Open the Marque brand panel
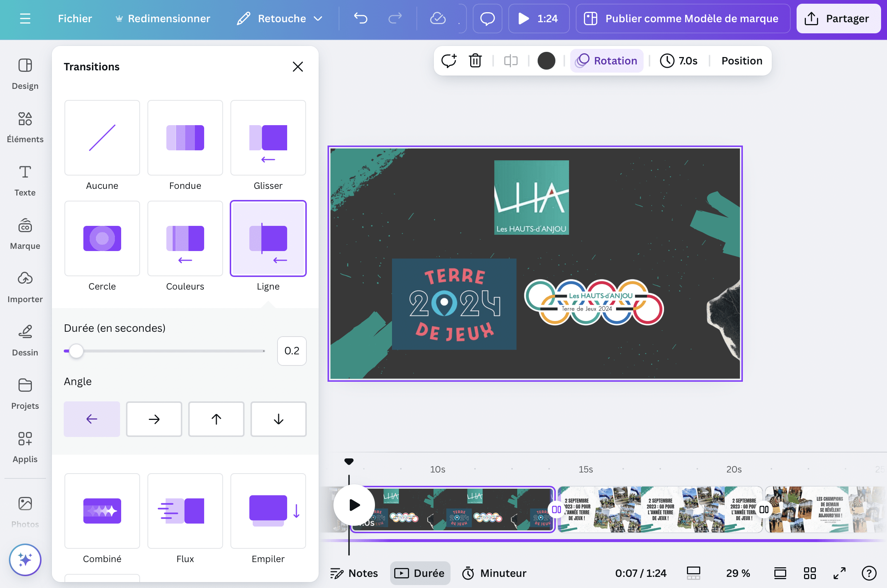This screenshot has width=887, height=588. pos(25,234)
